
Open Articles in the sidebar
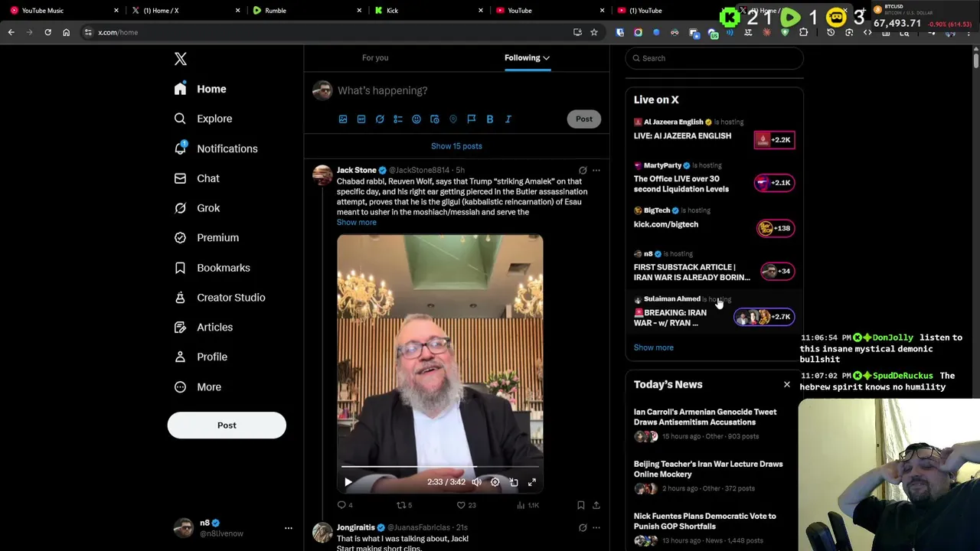[x=204, y=328]
